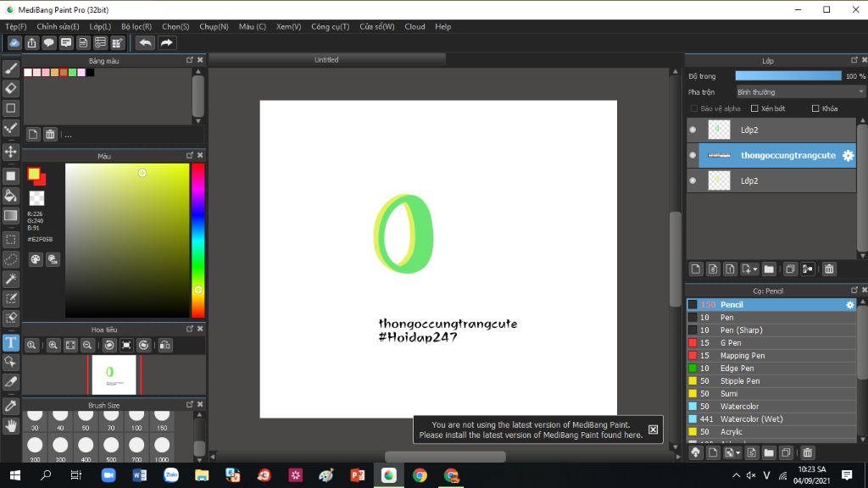
Task: Pick the Move tool
Action: (10, 151)
